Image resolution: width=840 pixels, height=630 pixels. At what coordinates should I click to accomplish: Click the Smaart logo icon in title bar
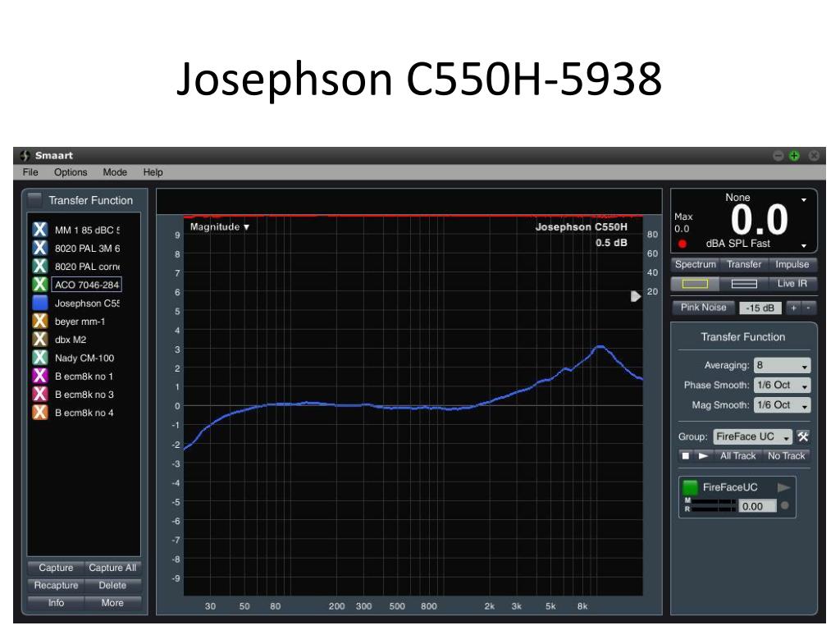(25, 155)
